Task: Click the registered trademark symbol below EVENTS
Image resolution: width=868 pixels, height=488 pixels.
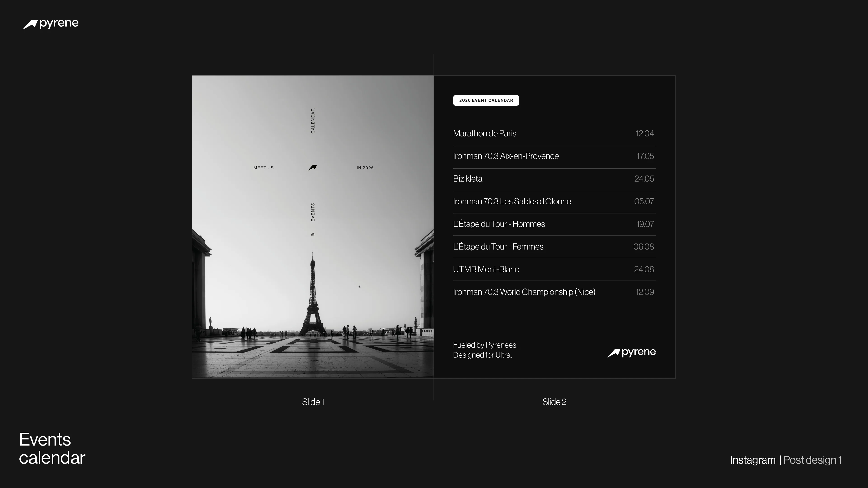Action: (313, 235)
